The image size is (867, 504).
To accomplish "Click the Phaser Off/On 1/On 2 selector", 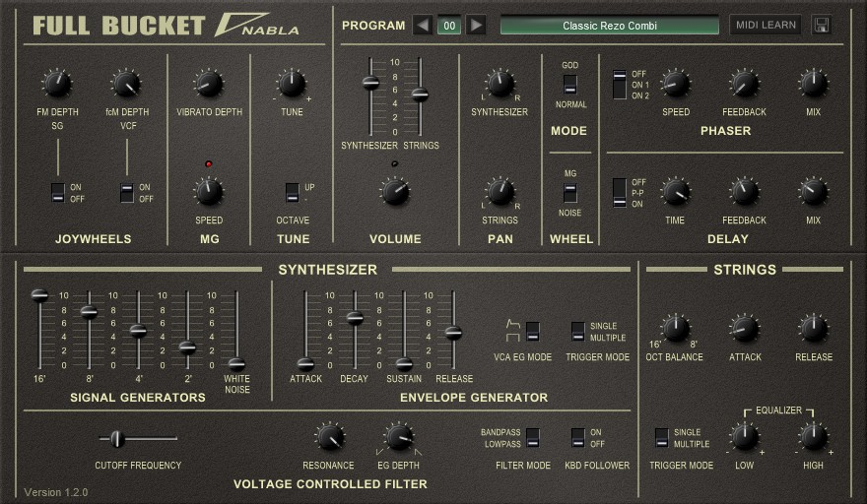I will tap(619, 85).
